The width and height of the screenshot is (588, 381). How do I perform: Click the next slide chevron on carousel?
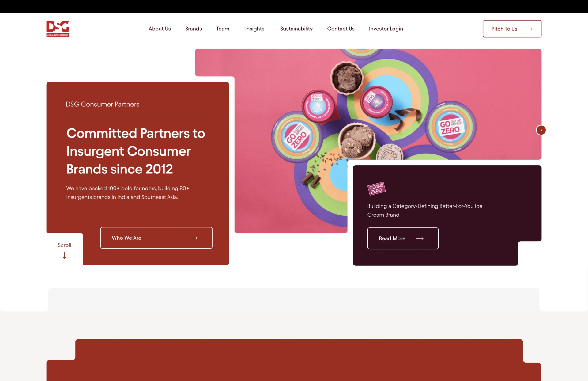point(541,130)
